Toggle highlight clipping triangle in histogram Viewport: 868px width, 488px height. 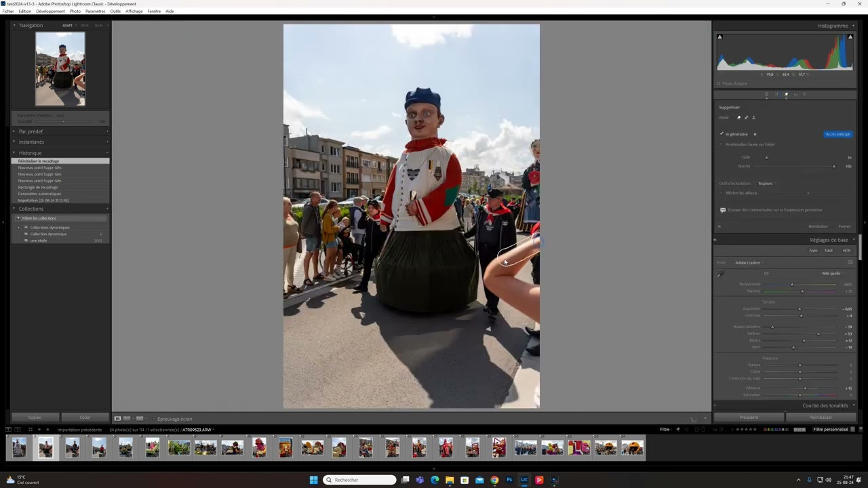pyautogui.click(x=850, y=37)
